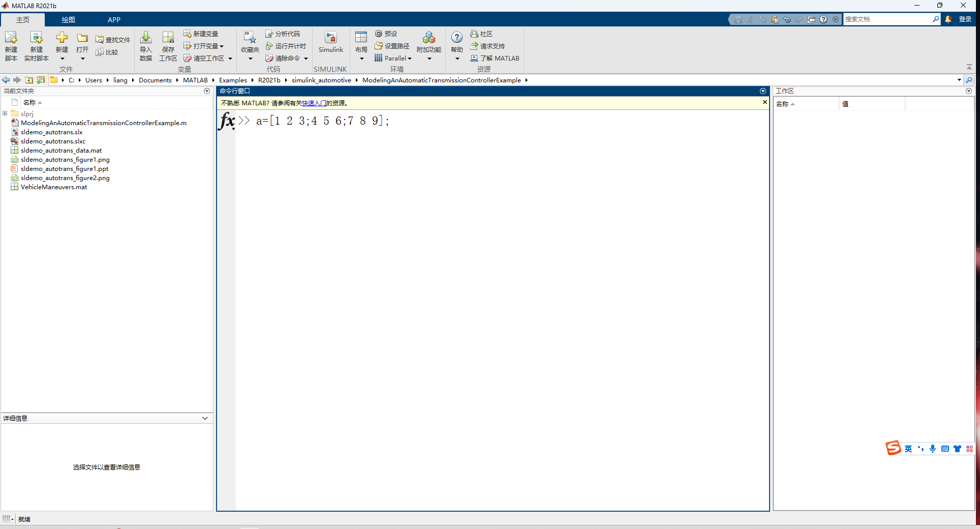
Task: Click search magnifier in address bar
Action: (969, 80)
